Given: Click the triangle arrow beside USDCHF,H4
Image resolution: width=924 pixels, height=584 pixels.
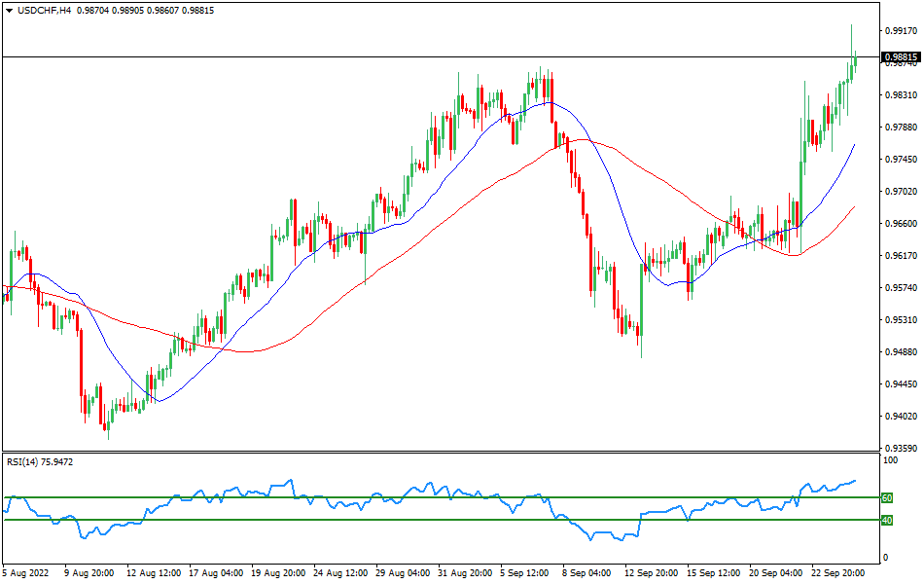Looking at the screenshot, I should (9, 10).
